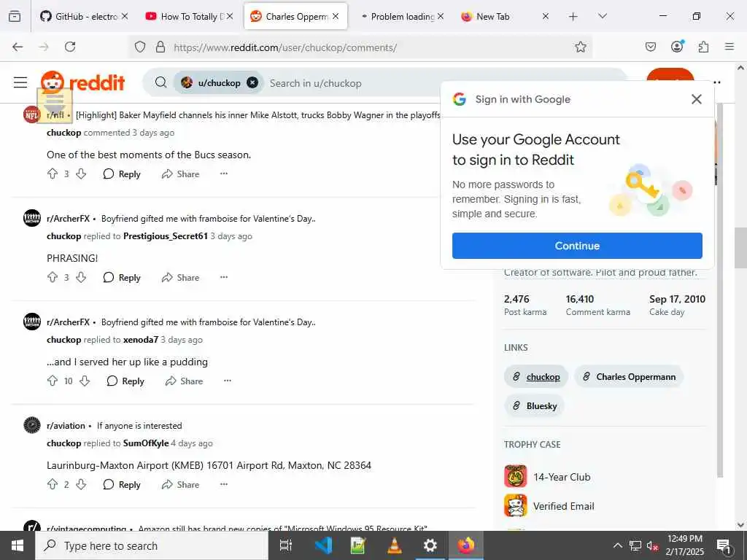747x560 pixels.
Task: Show site security lock information
Action: pyautogui.click(x=160, y=47)
